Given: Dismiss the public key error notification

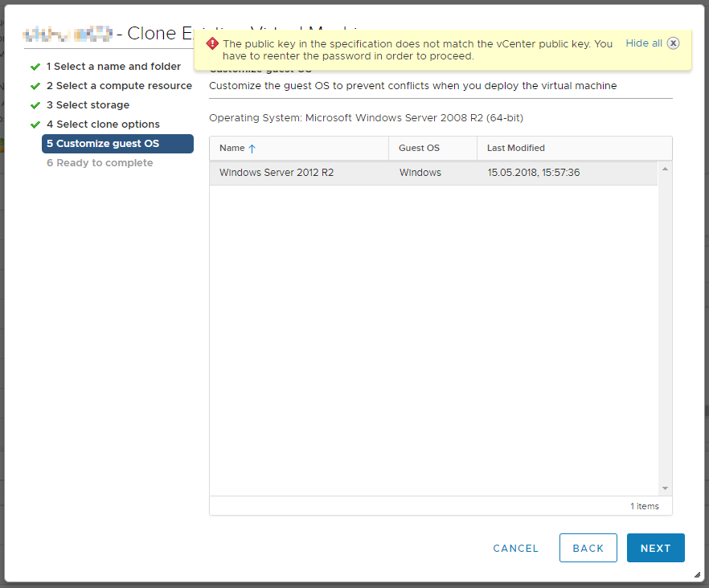Looking at the screenshot, I should 673,43.
